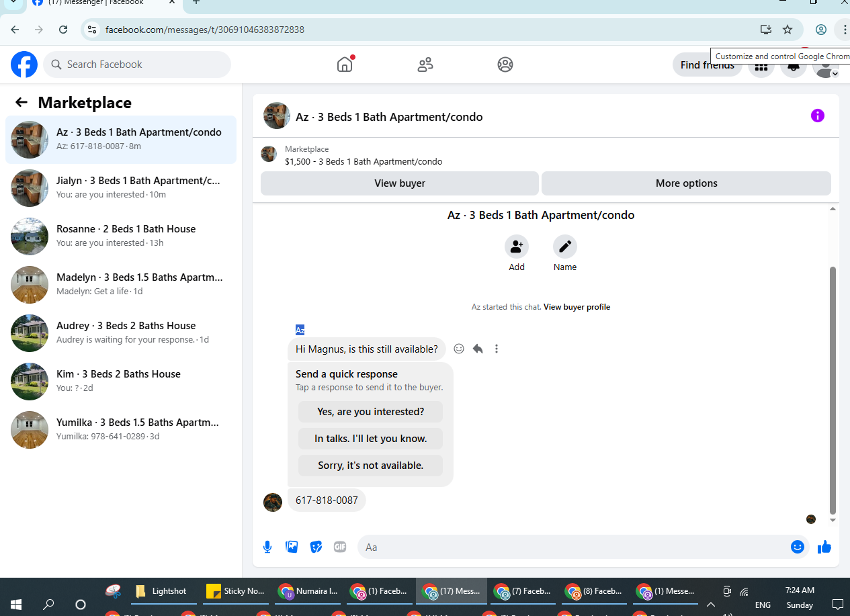Click the Add people icon

click(x=517, y=247)
